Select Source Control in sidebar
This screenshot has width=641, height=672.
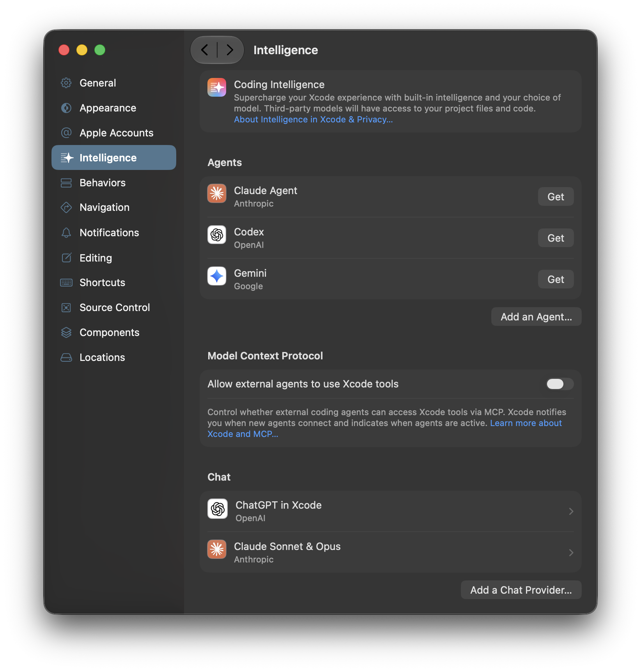click(114, 308)
